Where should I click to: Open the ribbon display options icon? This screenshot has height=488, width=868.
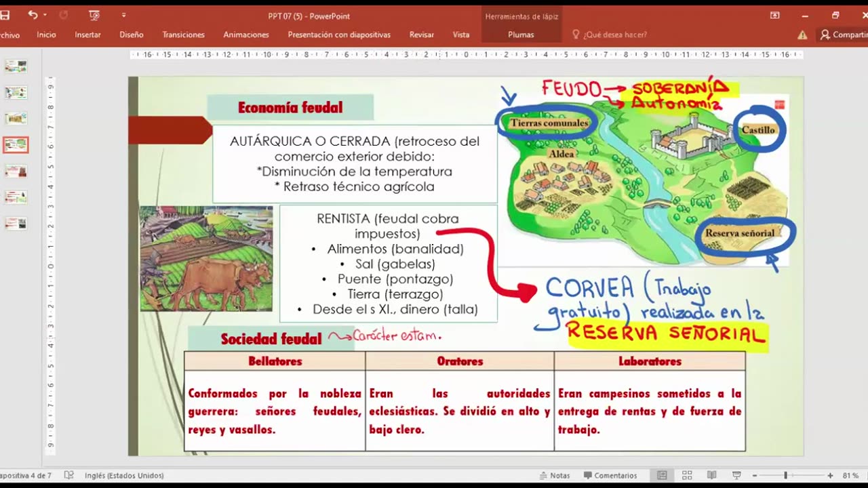point(775,15)
